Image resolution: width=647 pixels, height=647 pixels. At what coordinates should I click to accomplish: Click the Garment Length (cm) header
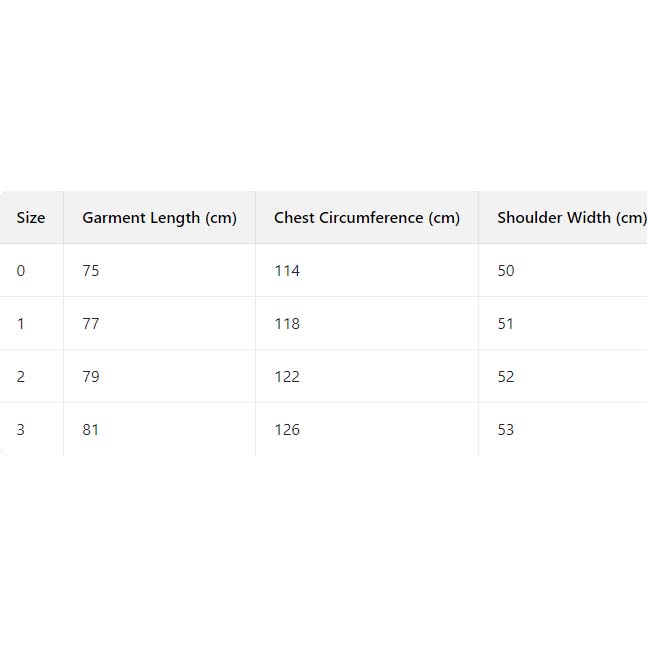point(159,218)
